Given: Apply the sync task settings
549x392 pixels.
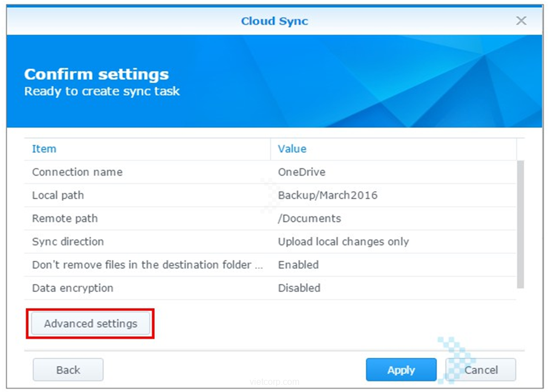Looking at the screenshot, I should tap(401, 370).
